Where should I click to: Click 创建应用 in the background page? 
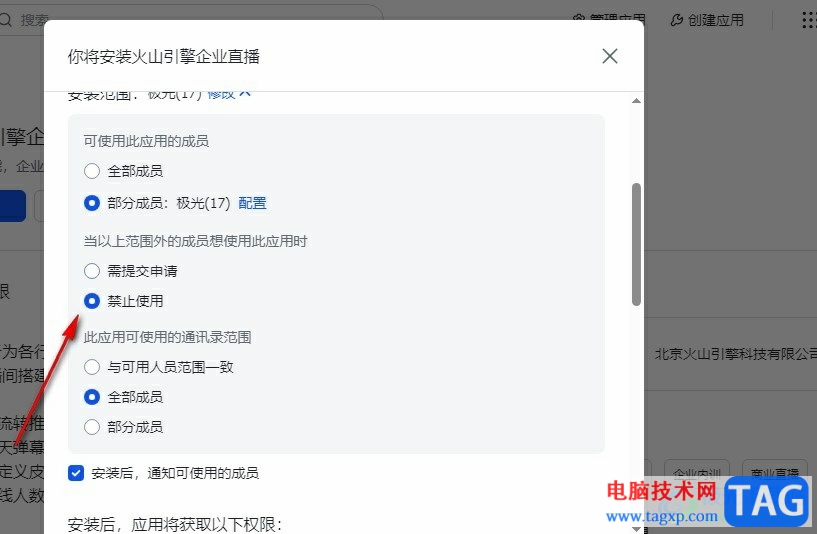(x=715, y=20)
